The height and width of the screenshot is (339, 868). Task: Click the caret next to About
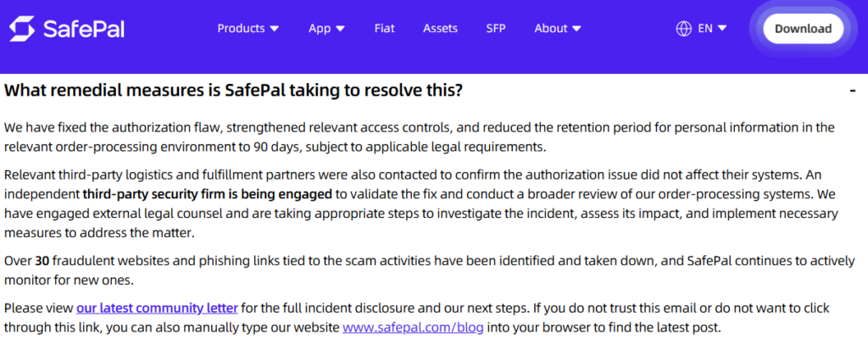[x=576, y=29]
